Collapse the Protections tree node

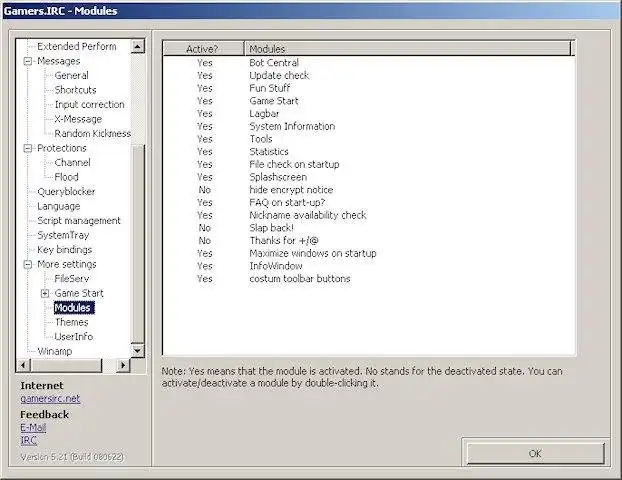coord(28,148)
